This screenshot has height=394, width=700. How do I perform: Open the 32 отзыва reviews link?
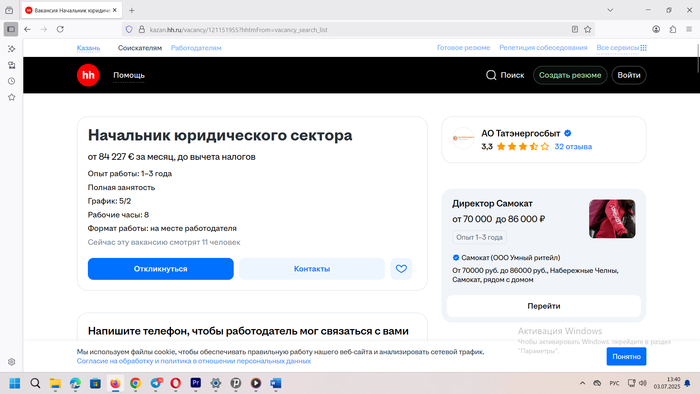click(x=573, y=146)
